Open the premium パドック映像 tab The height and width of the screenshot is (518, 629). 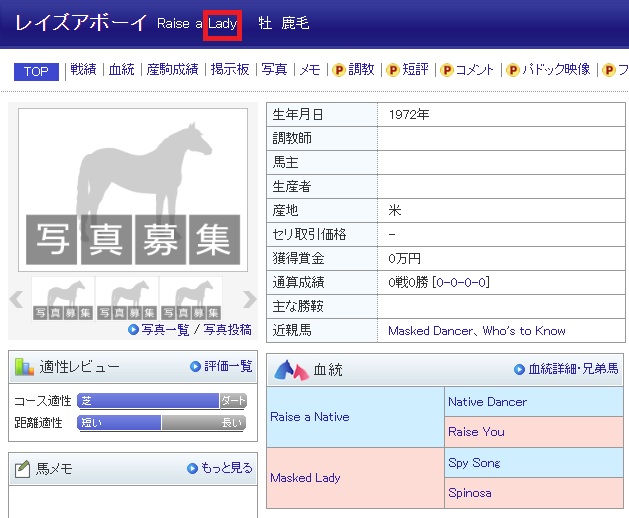tap(556, 69)
